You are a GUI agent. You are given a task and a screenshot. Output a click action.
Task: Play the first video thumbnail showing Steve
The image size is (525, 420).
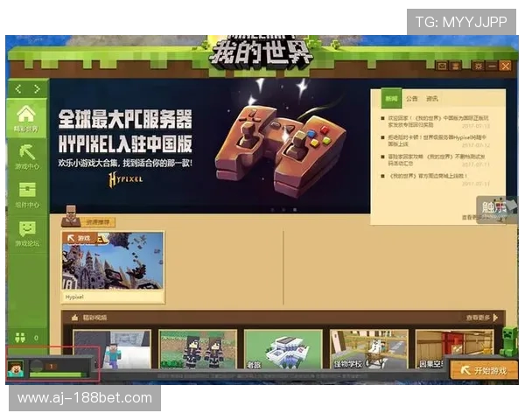click(112, 349)
